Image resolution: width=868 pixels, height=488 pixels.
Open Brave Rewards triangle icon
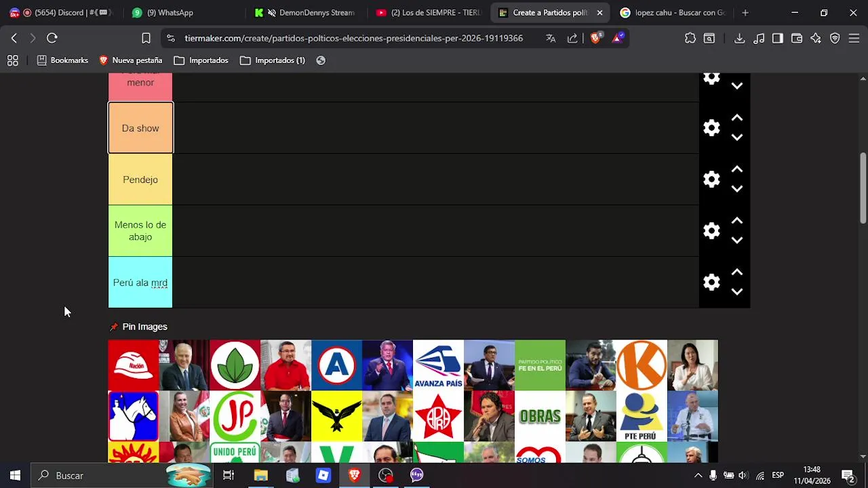tap(617, 38)
